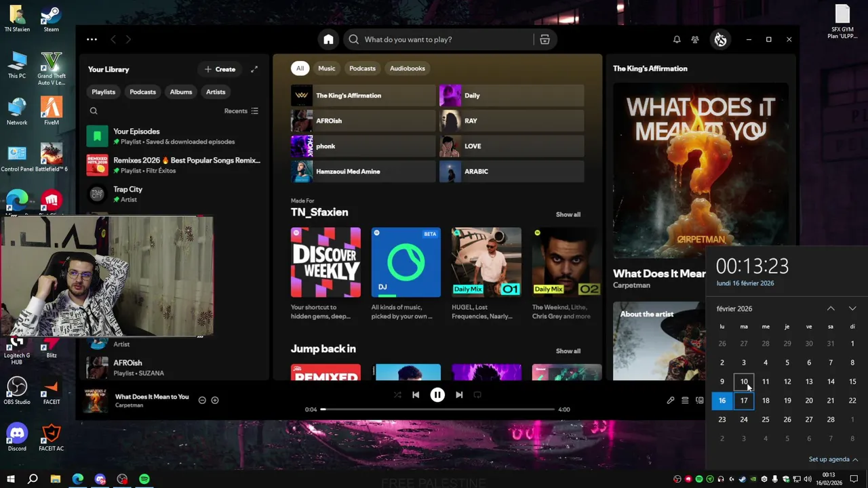Open Your Episodes playlist
Screen dimensions: 868x488
click(x=174, y=136)
